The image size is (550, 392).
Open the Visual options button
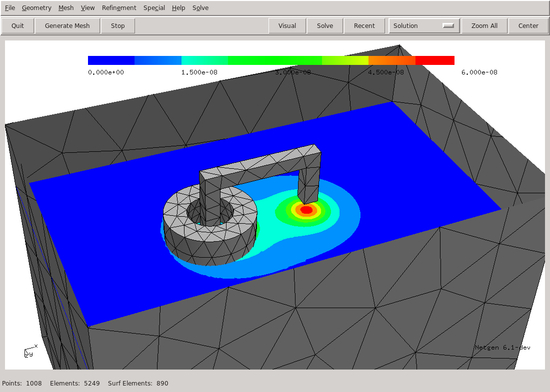click(x=287, y=26)
